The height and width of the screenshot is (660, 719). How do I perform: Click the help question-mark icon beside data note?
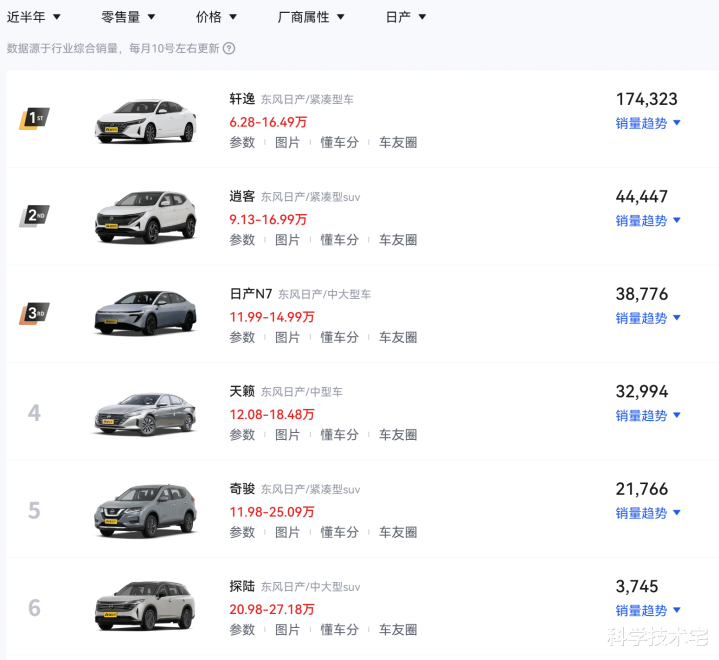point(229,48)
